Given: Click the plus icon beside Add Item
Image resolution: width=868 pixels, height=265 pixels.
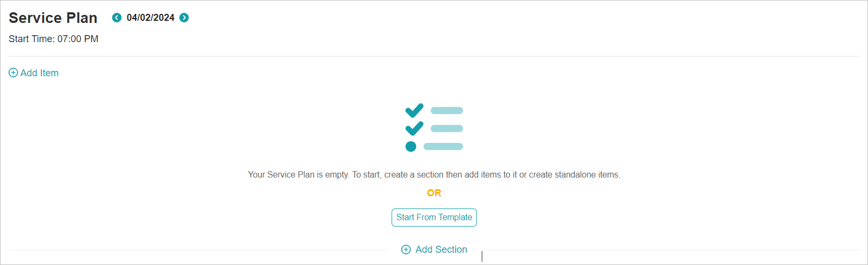Looking at the screenshot, I should click(13, 73).
